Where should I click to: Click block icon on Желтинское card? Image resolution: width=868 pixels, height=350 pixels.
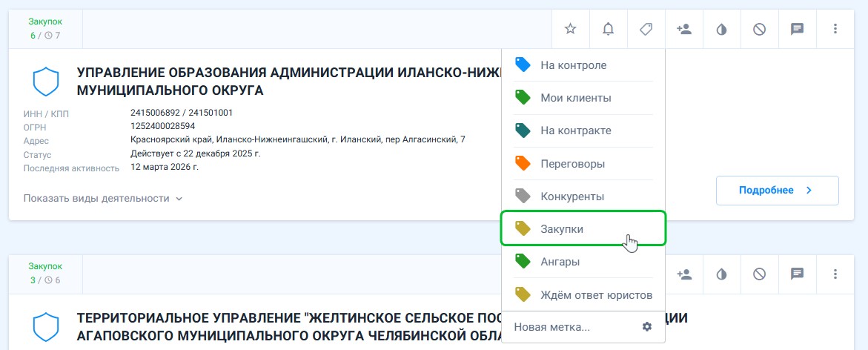click(760, 274)
